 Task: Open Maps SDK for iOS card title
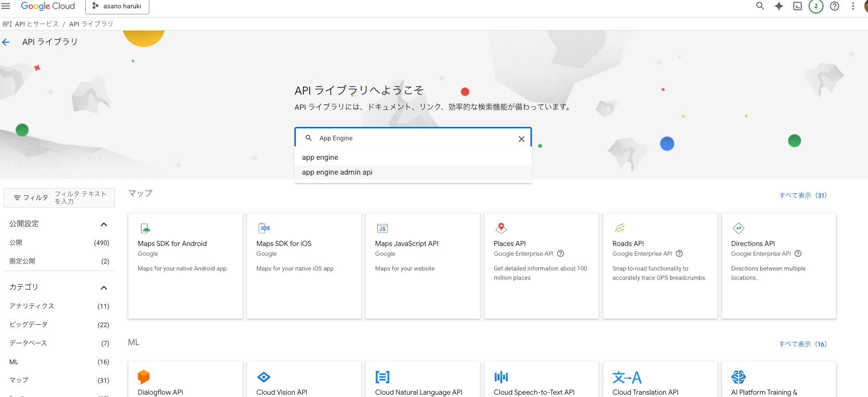284,244
